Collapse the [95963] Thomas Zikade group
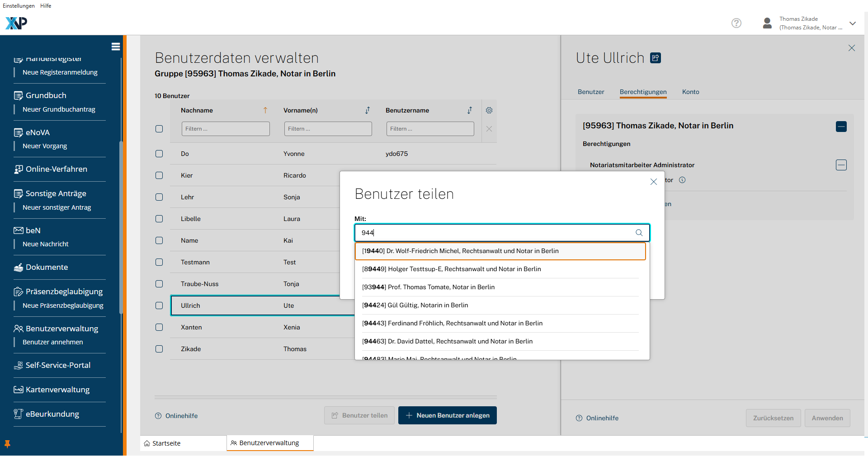Viewport: 868px width, 456px height. point(841,127)
